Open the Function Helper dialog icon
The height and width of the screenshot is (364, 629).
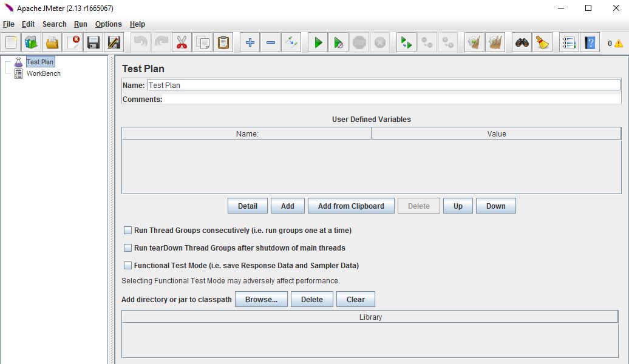(569, 42)
